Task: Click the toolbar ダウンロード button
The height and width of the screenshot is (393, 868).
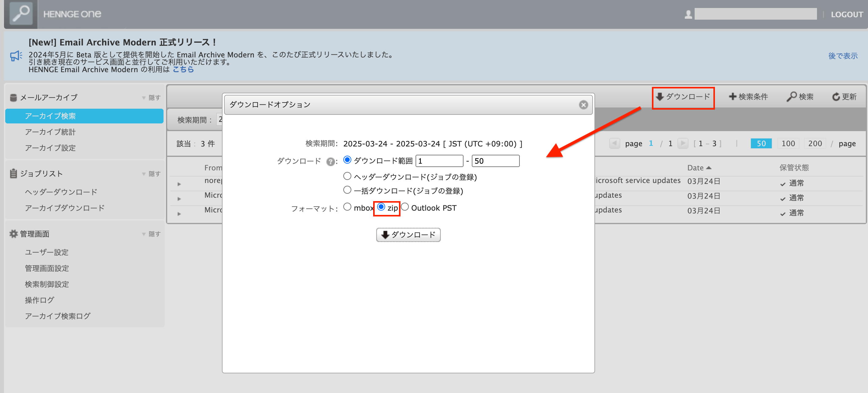Action: (x=683, y=97)
